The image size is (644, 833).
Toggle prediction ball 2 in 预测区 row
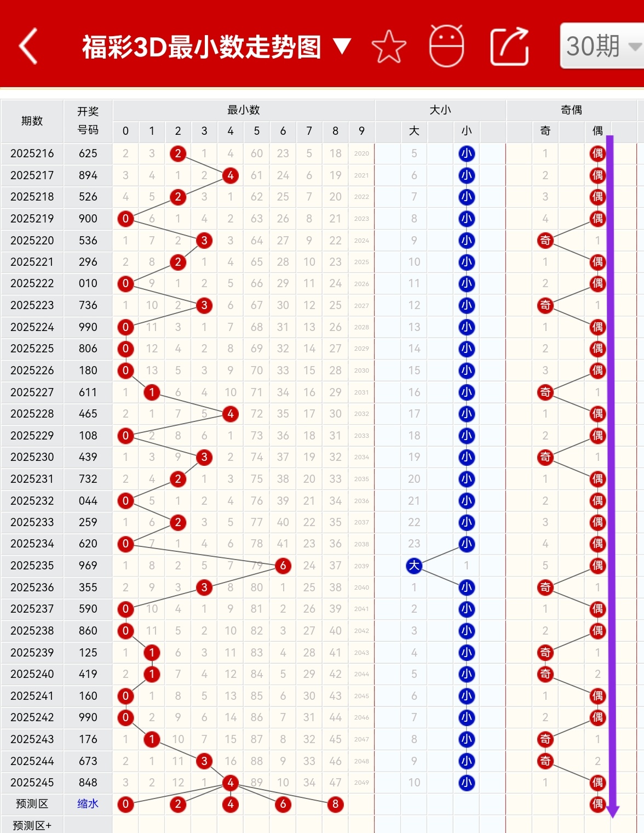(x=178, y=804)
